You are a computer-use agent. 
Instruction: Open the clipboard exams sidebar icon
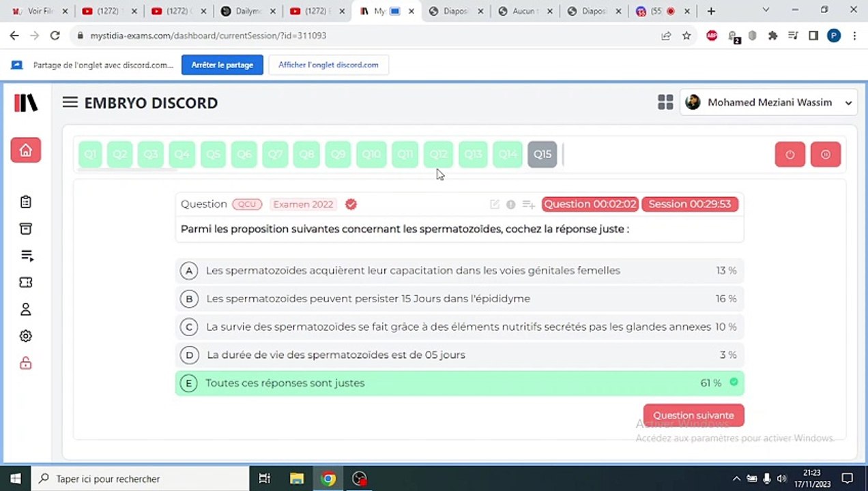26,202
